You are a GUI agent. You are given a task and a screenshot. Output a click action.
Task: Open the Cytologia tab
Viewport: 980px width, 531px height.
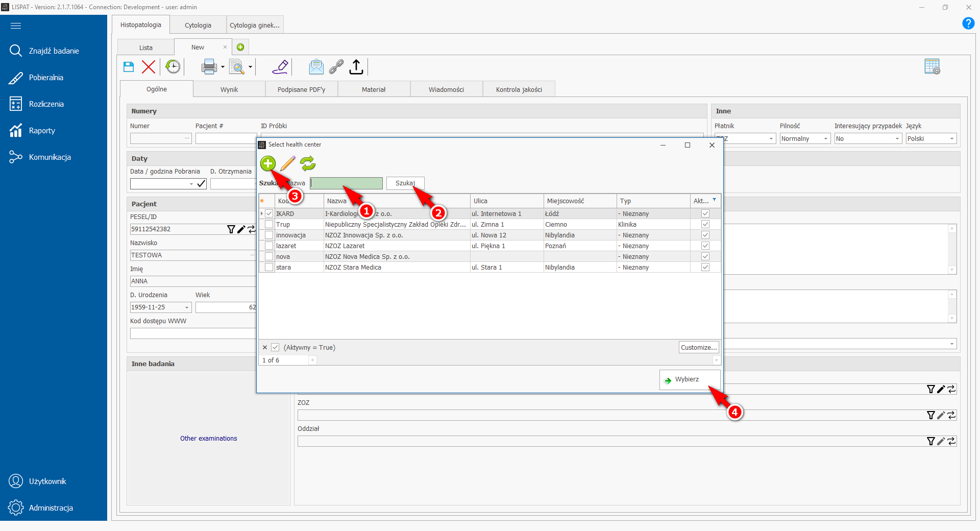coord(198,25)
